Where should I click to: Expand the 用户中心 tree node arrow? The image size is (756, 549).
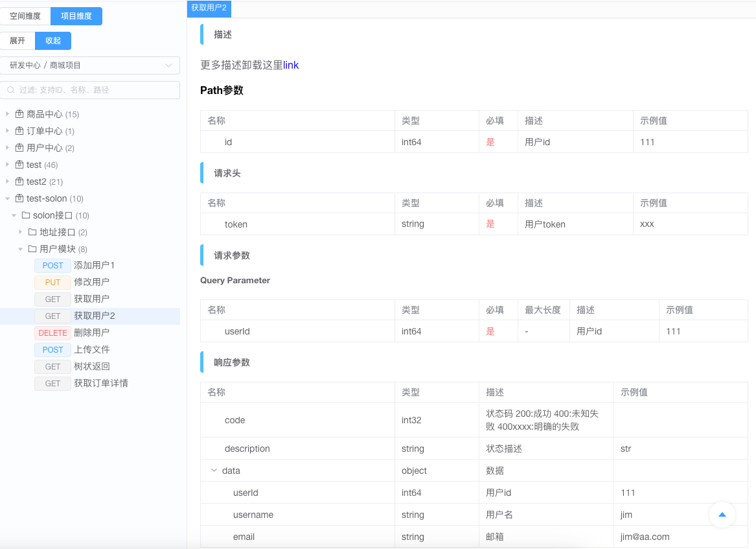(x=8, y=148)
